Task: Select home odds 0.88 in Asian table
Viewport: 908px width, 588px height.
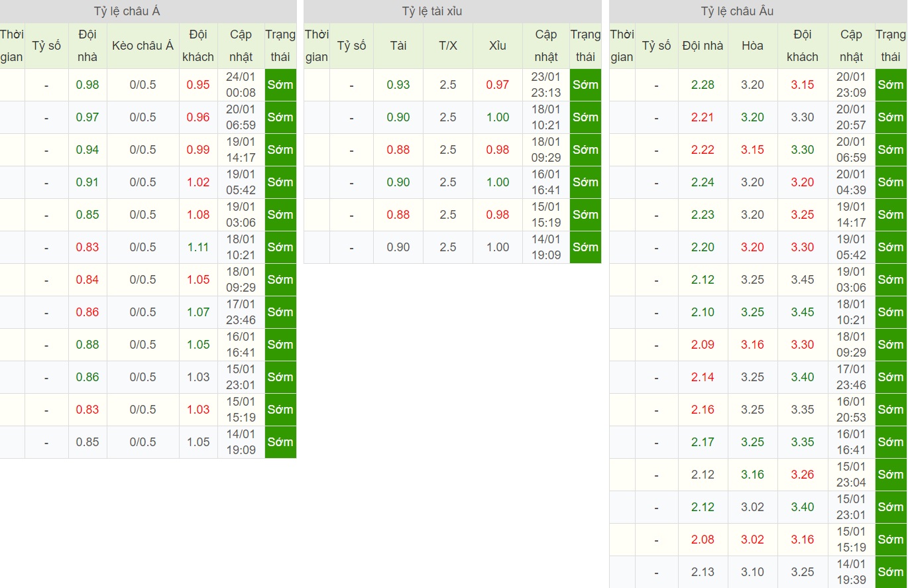Action: point(87,345)
